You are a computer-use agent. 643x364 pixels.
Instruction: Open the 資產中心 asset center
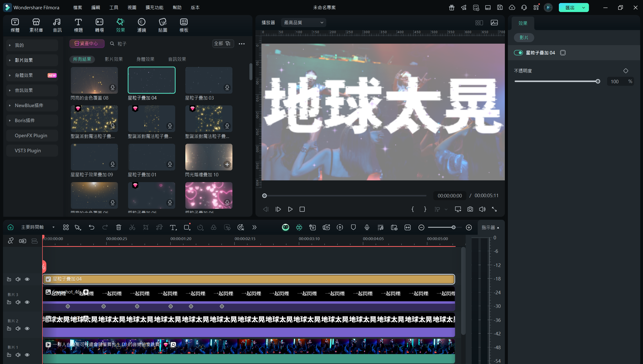(87, 44)
